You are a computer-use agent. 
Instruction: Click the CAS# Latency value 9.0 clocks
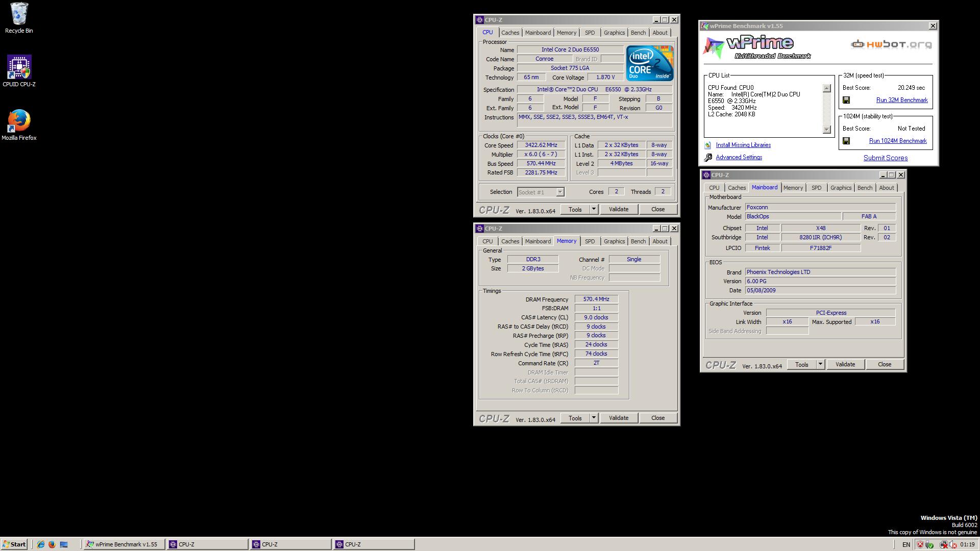(x=596, y=317)
